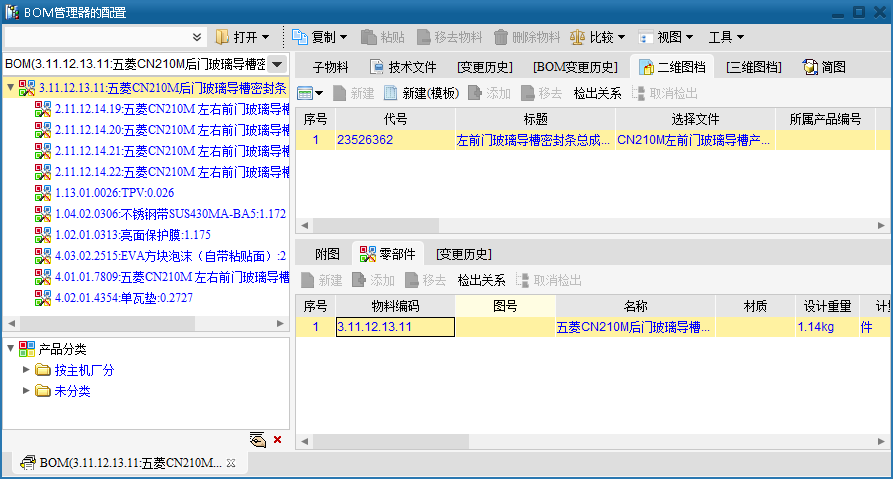The height and width of the screenshot is (479, 893).
Task: Close the BOM(3.11.12.13.11 bottom tab
Action: point(231,463)
